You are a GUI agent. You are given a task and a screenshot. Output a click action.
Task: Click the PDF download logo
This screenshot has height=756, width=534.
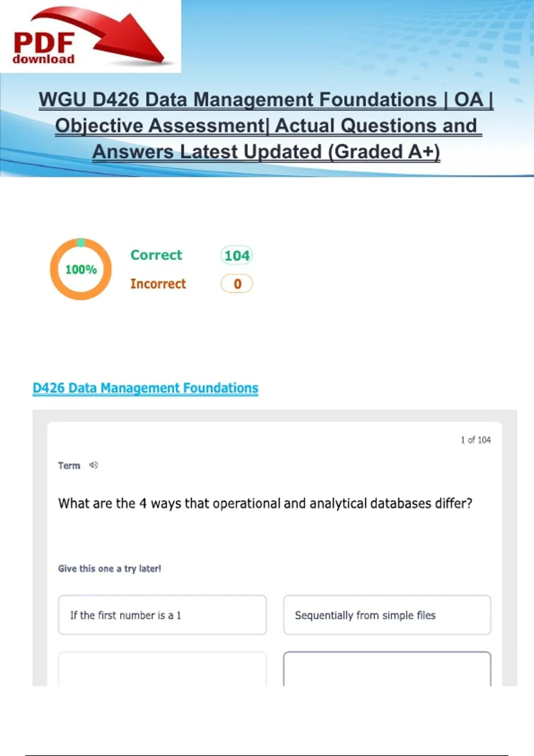click(44, 48)
